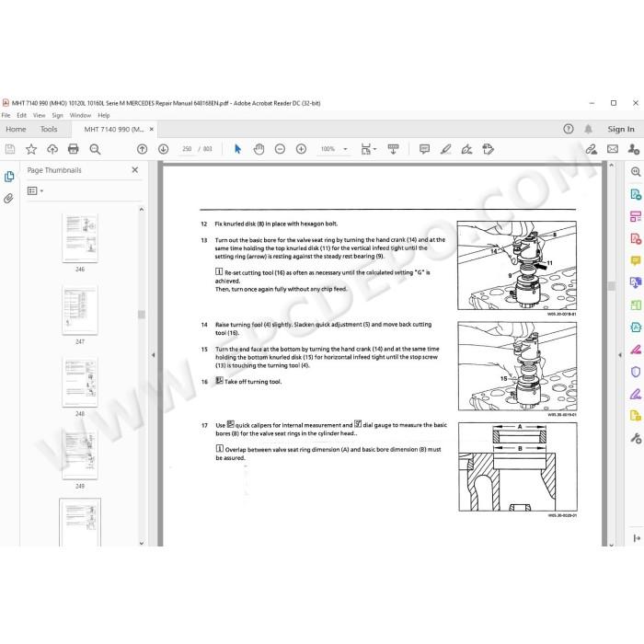Select the MHT 7140 990 document tab

click(x=114, y=130)
